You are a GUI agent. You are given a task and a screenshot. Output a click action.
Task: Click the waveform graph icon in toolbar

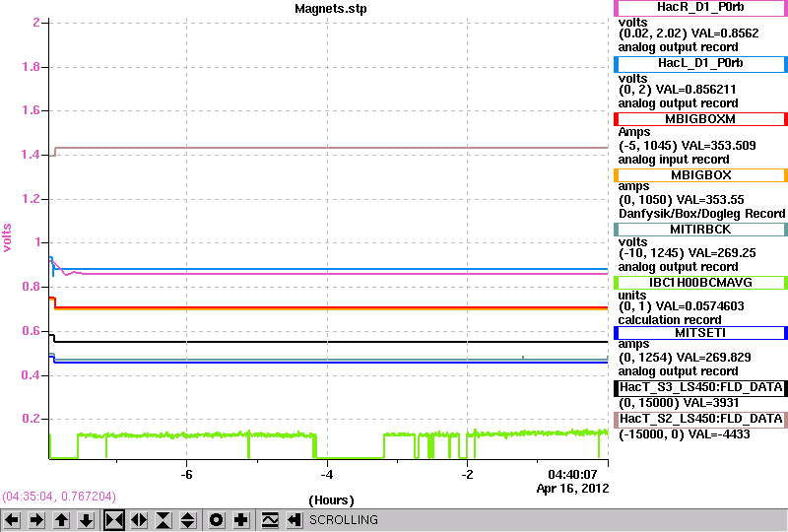coord(270,520)
